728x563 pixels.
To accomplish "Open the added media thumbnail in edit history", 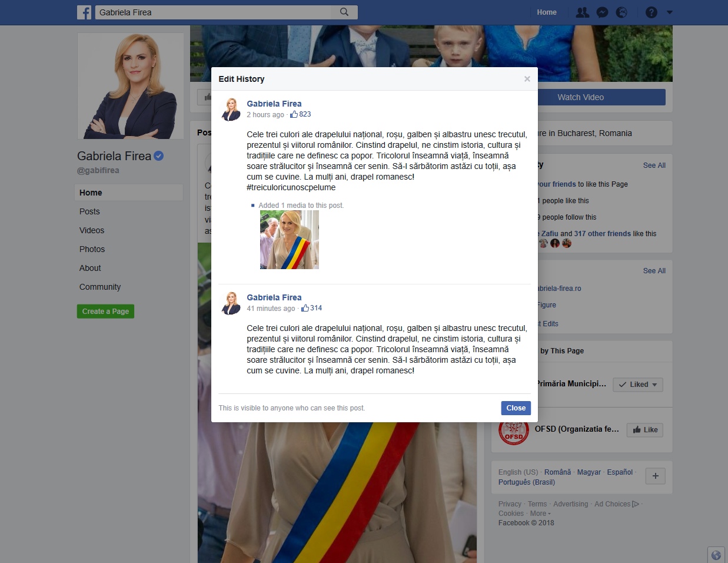I will tap(289, 240).
